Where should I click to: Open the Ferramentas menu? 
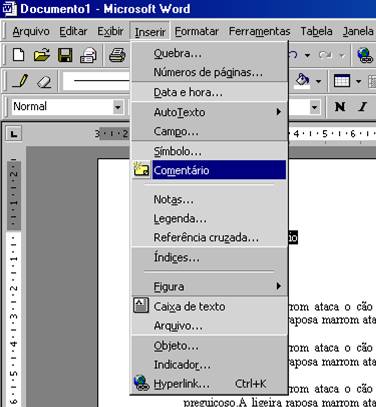point(259,31)
